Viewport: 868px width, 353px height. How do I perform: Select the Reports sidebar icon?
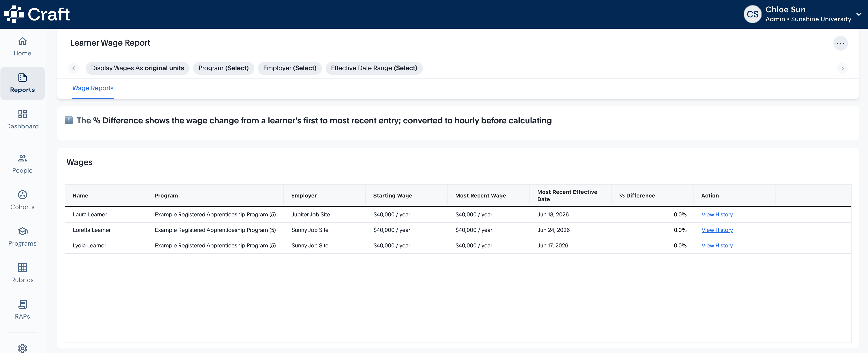22,78
